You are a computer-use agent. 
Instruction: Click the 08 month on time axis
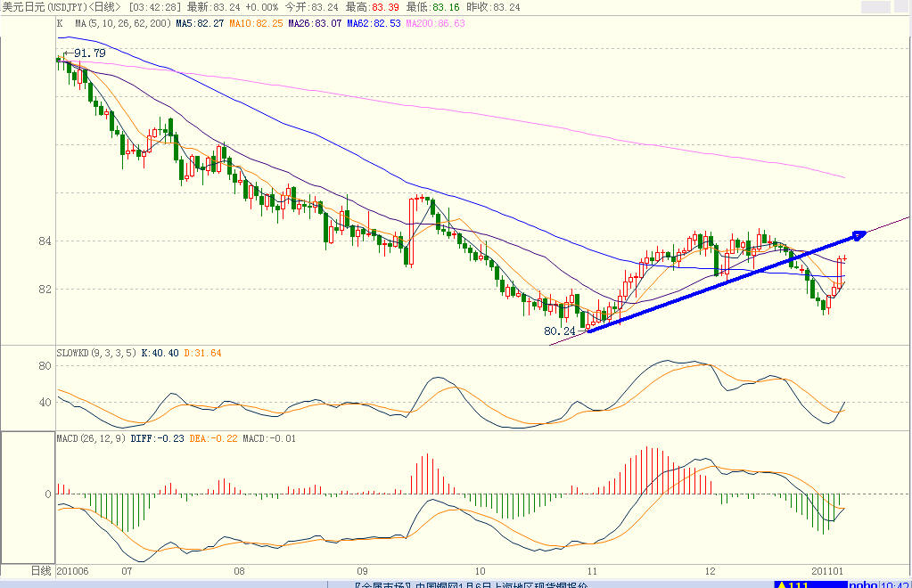coord(239,570)
